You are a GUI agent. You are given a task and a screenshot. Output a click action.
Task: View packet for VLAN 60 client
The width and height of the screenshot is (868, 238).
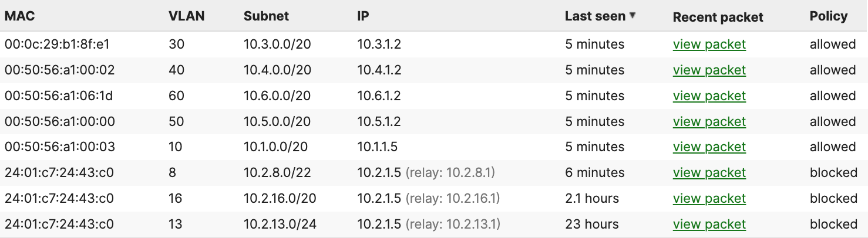pyautogui.click(x=709, y=96)
